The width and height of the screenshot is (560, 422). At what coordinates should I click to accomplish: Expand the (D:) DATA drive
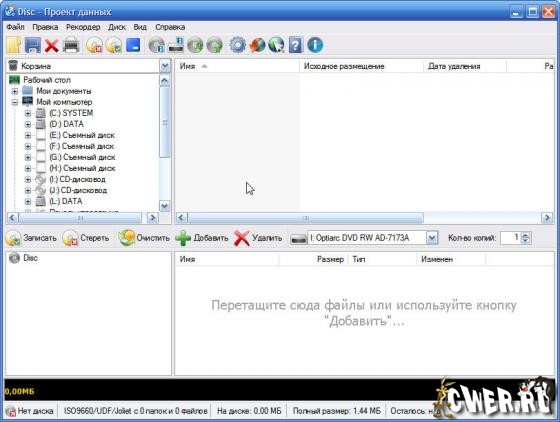coord(28,125)
